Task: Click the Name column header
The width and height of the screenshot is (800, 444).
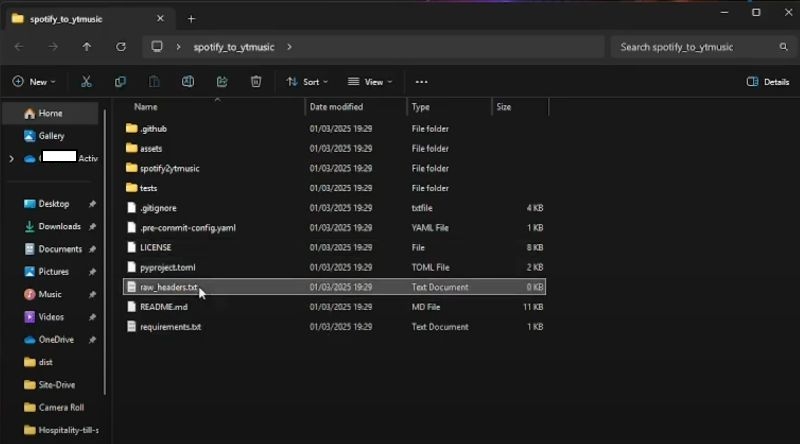Action: [x=146, y=106]
